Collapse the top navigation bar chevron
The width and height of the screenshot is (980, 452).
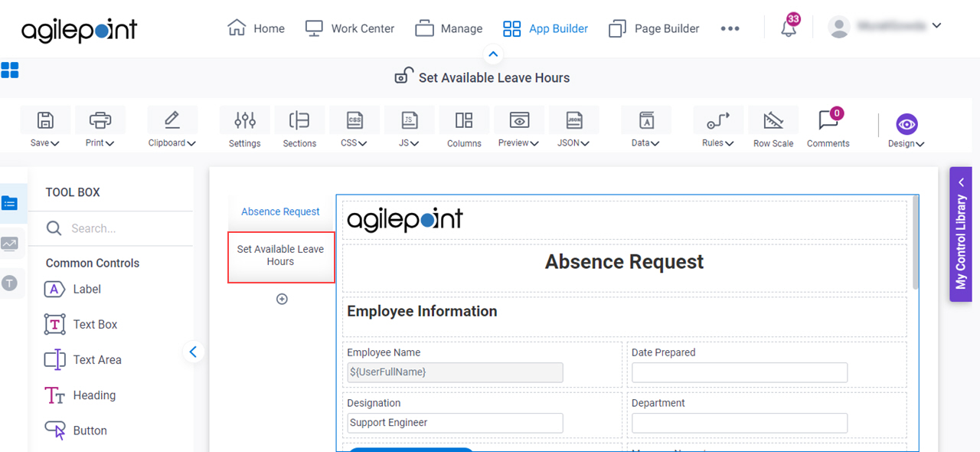click(493, 54)
